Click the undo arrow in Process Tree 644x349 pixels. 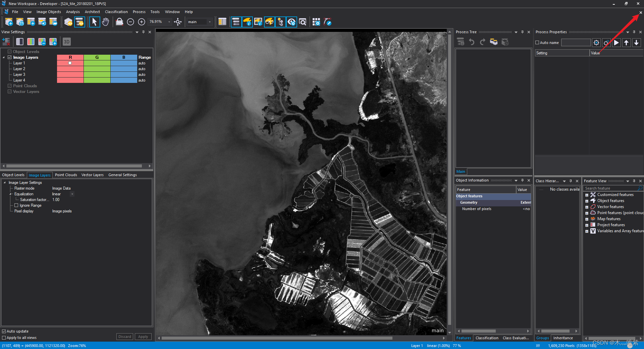472,42
